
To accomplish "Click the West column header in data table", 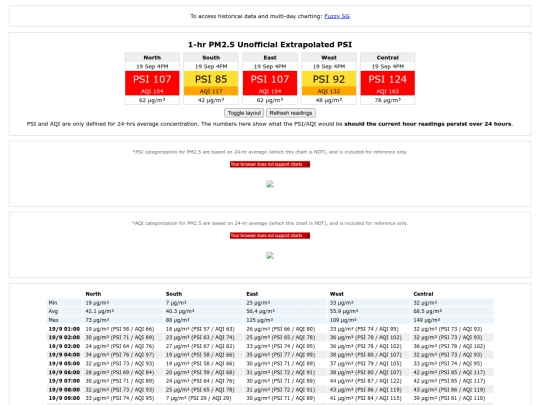I will (337, 294).
